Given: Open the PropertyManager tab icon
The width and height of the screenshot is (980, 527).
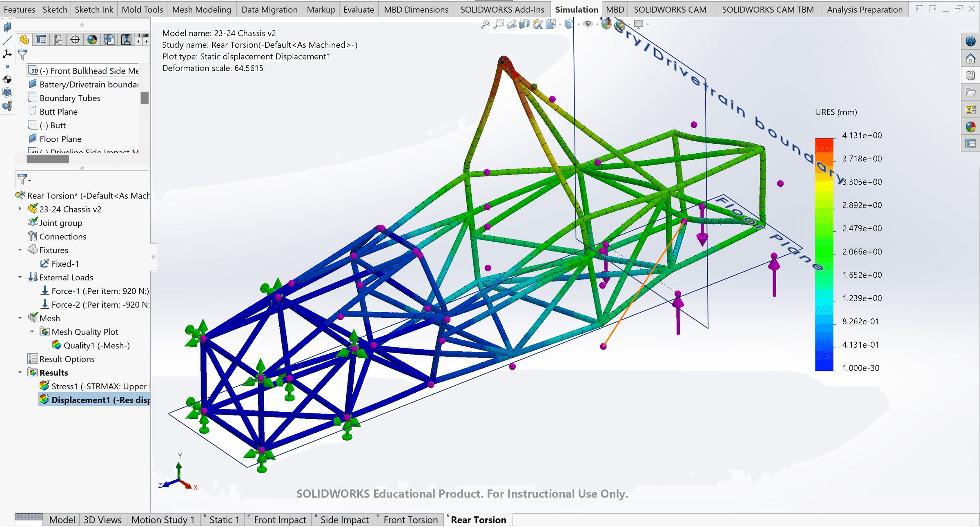Looking at the screenshot, I should coord(41,40).
